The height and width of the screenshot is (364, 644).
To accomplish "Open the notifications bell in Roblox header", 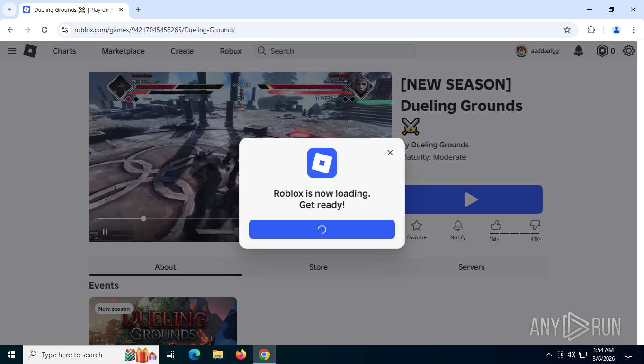I will tap(579, 51).
